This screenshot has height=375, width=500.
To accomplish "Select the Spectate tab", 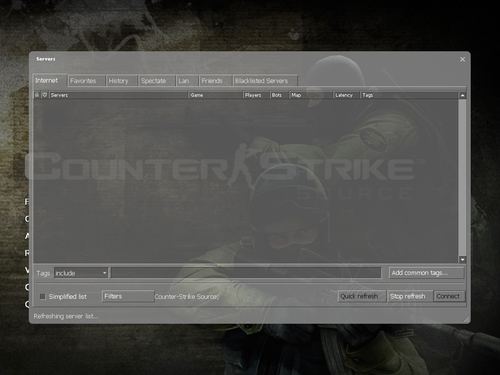I will pos(157,81).
